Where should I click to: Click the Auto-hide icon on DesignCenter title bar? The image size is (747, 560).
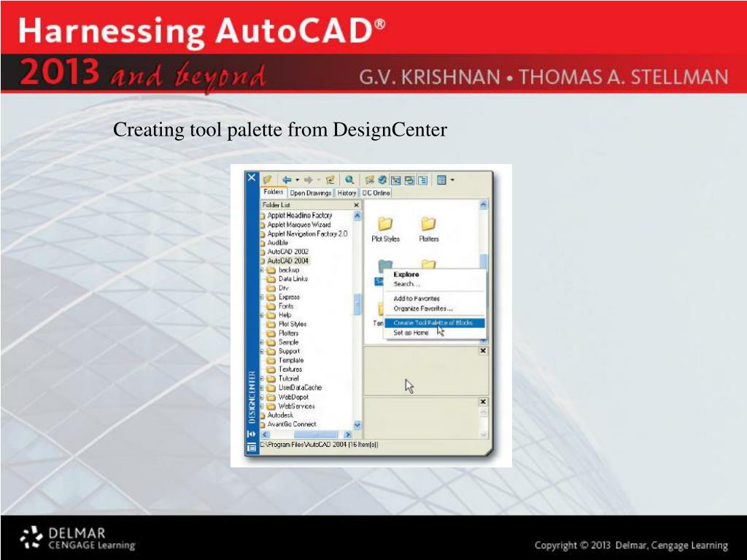point(251,434)
